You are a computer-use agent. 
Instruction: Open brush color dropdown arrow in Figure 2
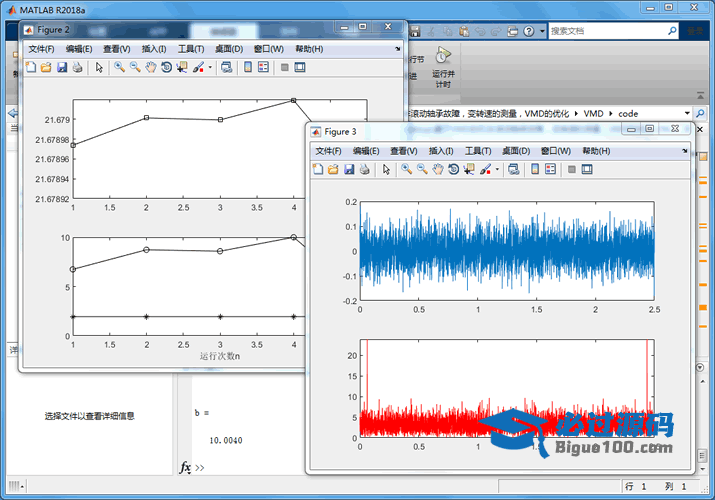(x=210, y=67)
